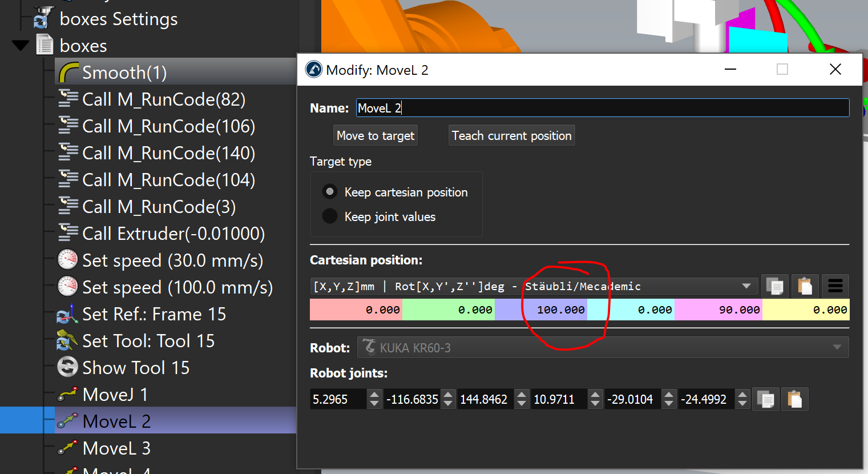Collapse the boxes program tree
This screenshot has height=474, width=868.
click(x=21, y=46)
